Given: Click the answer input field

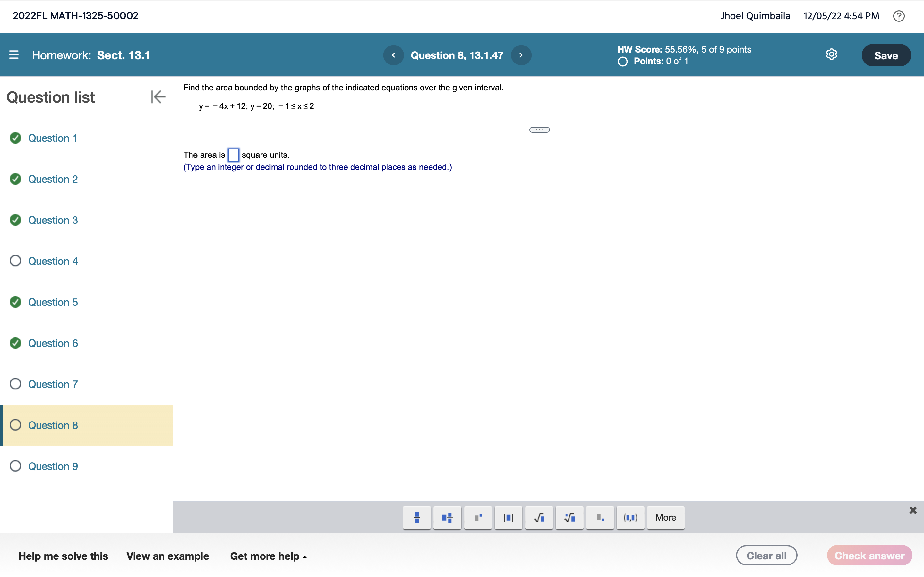Looking at the screenshot, I should coord(234,154).
